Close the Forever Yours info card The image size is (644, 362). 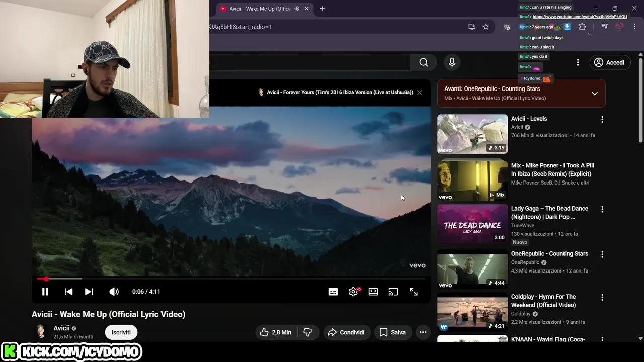pos(419,93)
